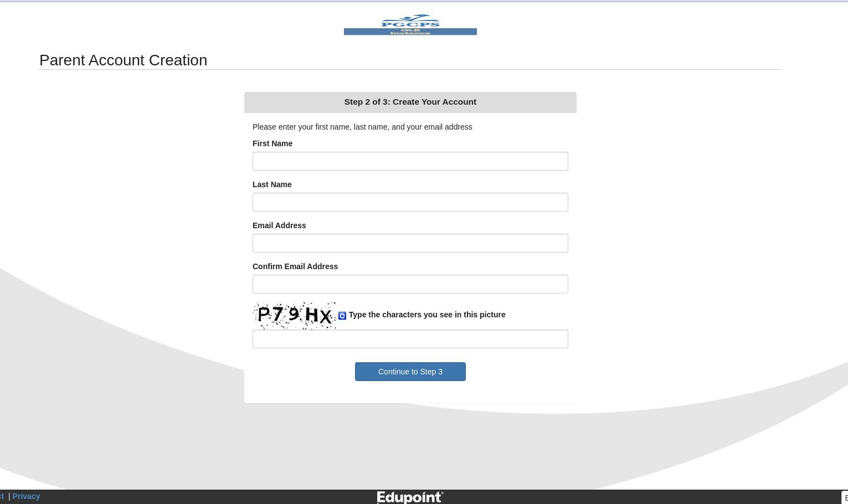
Task: Click the captcha characters entry field
Action: (x=410, y=339)
